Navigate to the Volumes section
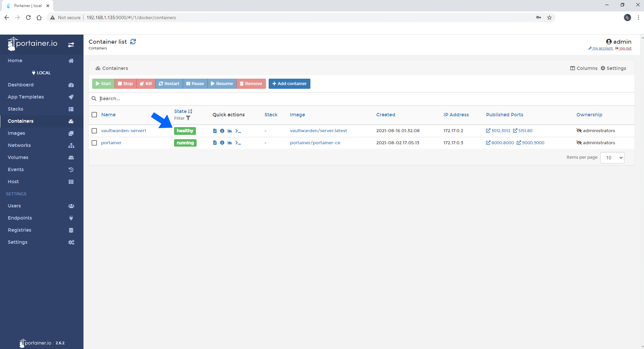 click(x=18, y=157)
